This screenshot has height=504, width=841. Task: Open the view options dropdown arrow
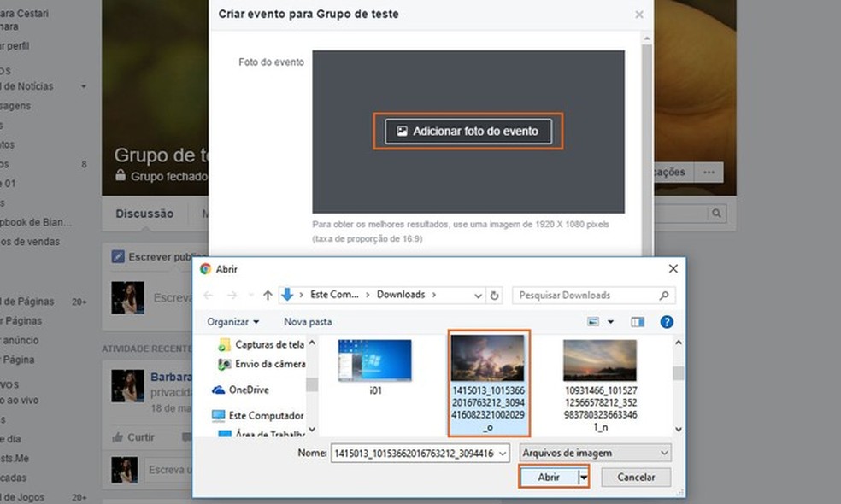coord(610,322)
